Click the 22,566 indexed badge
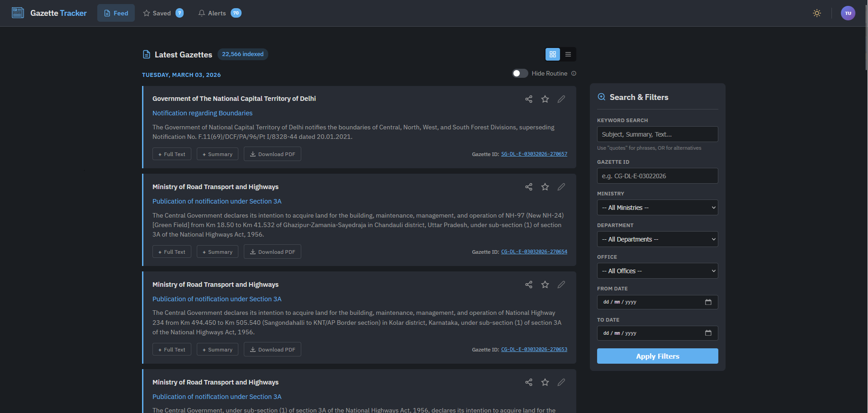Screen dimensions: 868x413 (243, 54)
